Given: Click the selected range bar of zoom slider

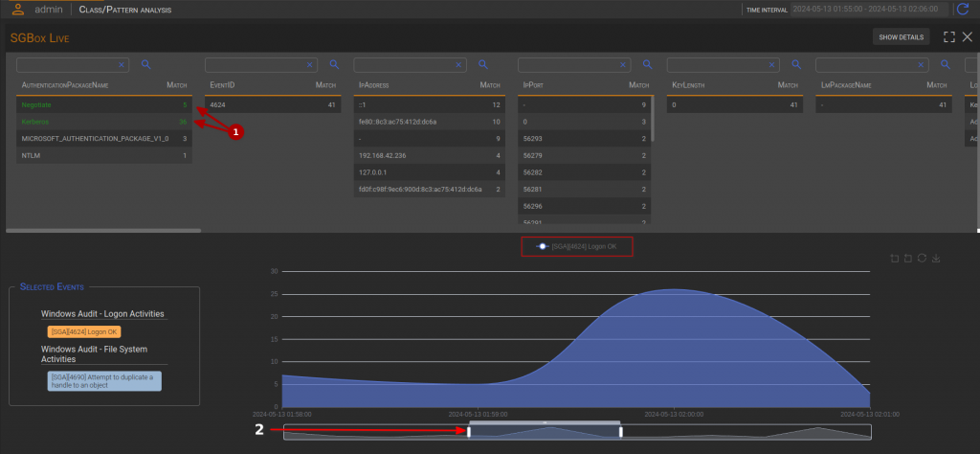Looking at the screenshot, I should pos(545,422).
